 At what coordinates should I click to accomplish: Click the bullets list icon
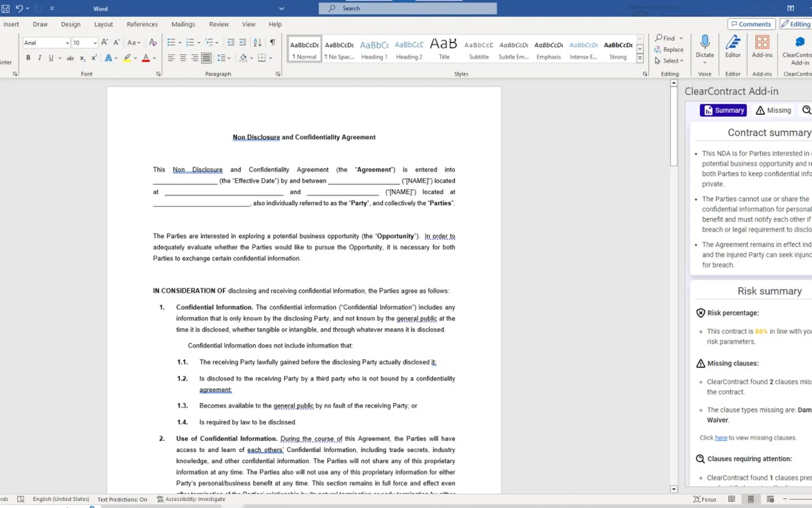pyautogui.click(x=171, y=43)
